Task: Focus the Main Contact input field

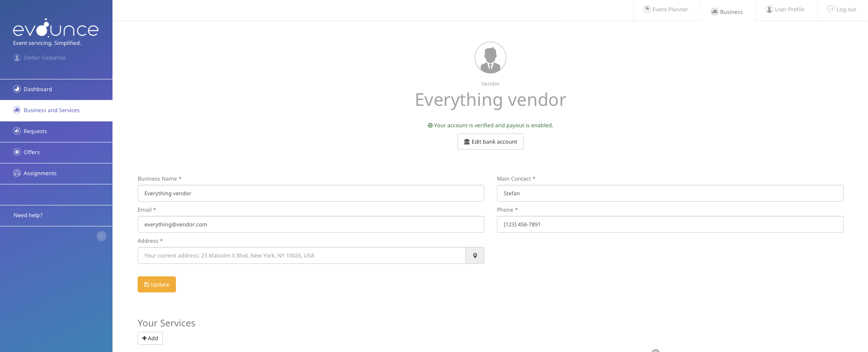Action: pyautogui.click(x=670, y=193)
